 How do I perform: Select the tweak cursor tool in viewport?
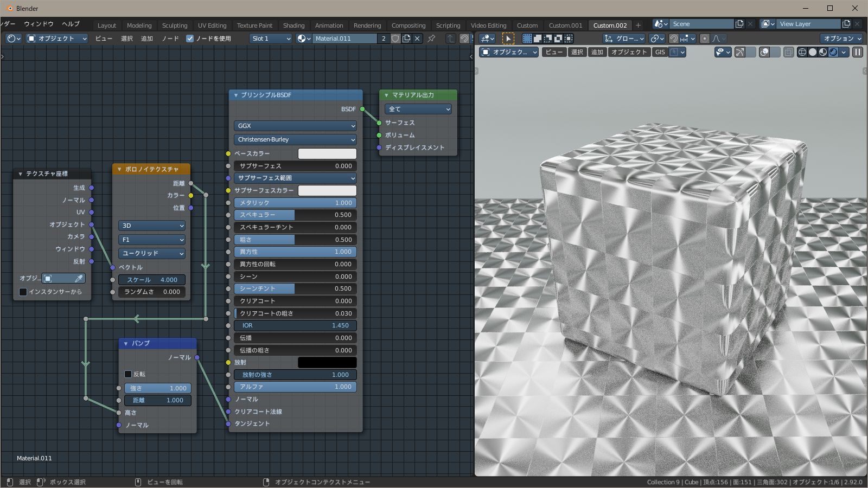pos(508,38)
